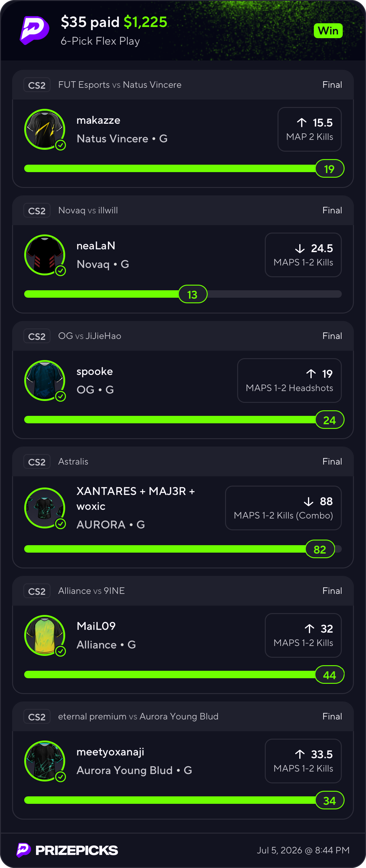The image size is (366, 868).
Task: Click makazze's Natus Vincere jersey avatar
Action: point(44,129)
